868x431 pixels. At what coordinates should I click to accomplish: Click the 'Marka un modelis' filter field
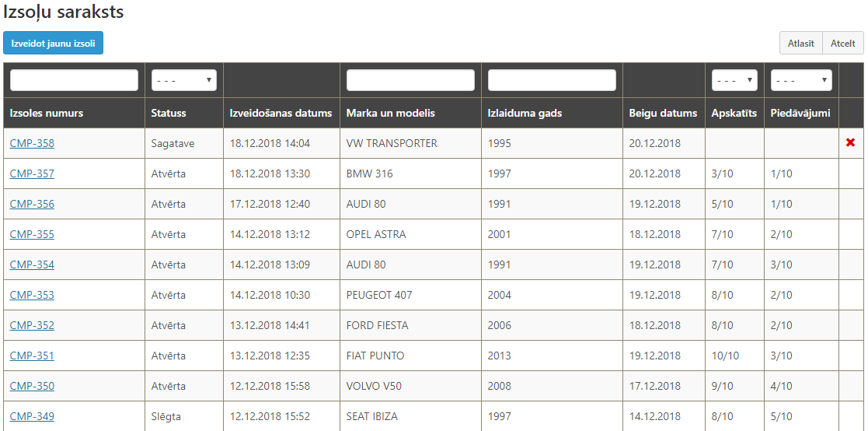pos(410,80)
